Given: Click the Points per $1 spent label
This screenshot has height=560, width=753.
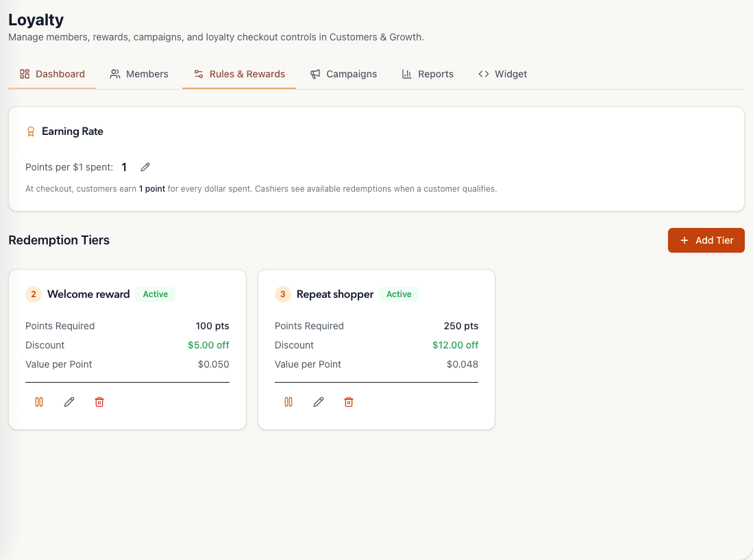Looking at the screenshot, I should point(69,167).
